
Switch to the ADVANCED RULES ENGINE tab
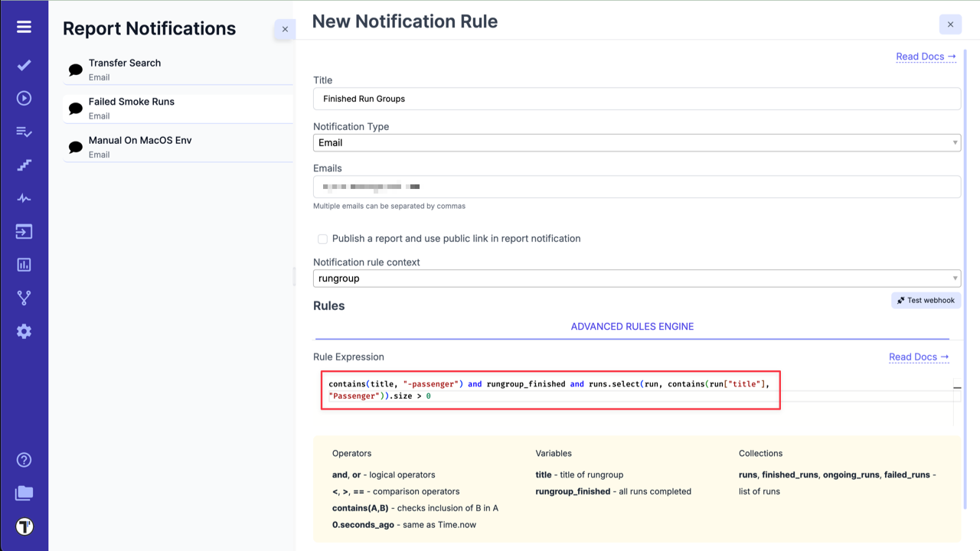tap(632, 326)
